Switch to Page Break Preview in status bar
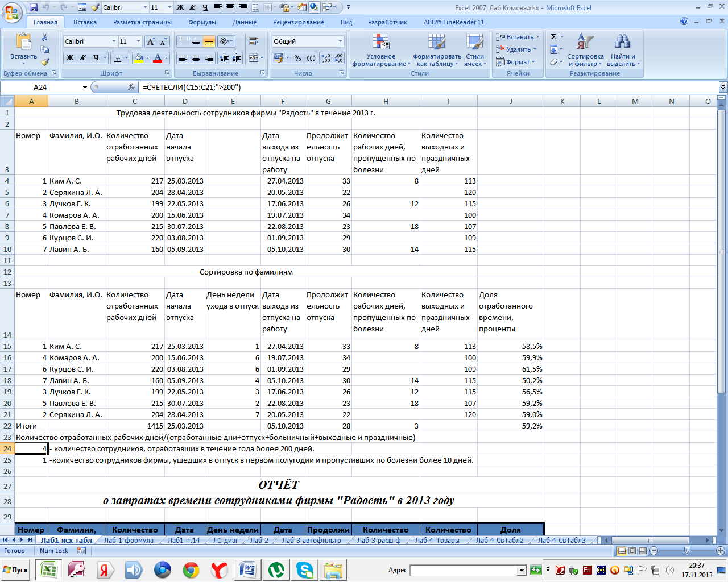The height and width of the screenshot is (582, 728). pos(642,550)
